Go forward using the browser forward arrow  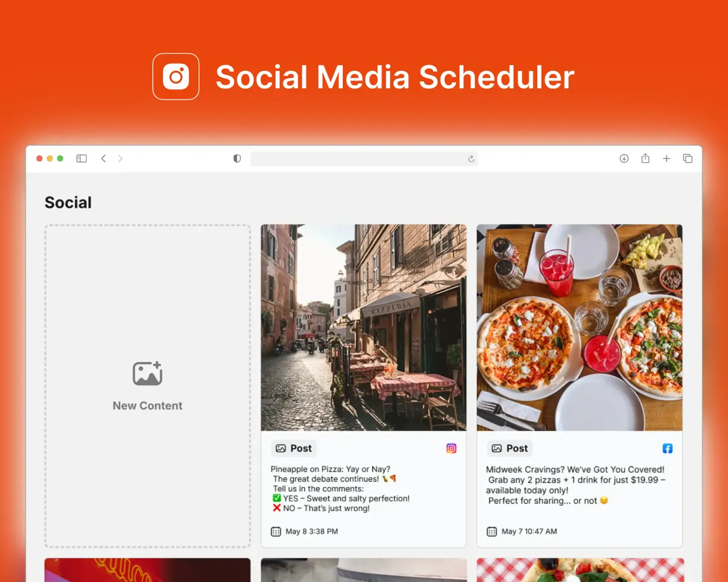pos(120,159)
